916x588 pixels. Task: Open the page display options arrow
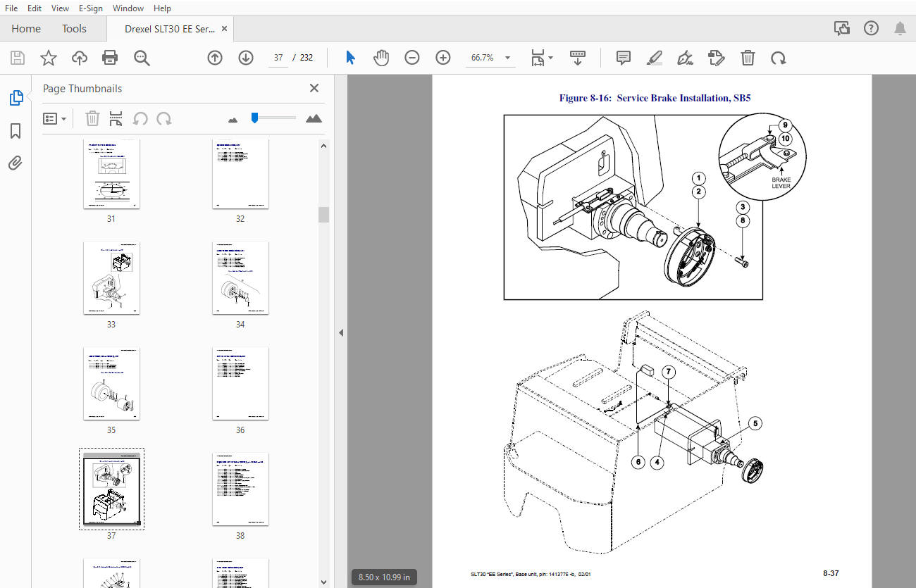[551, 58]
